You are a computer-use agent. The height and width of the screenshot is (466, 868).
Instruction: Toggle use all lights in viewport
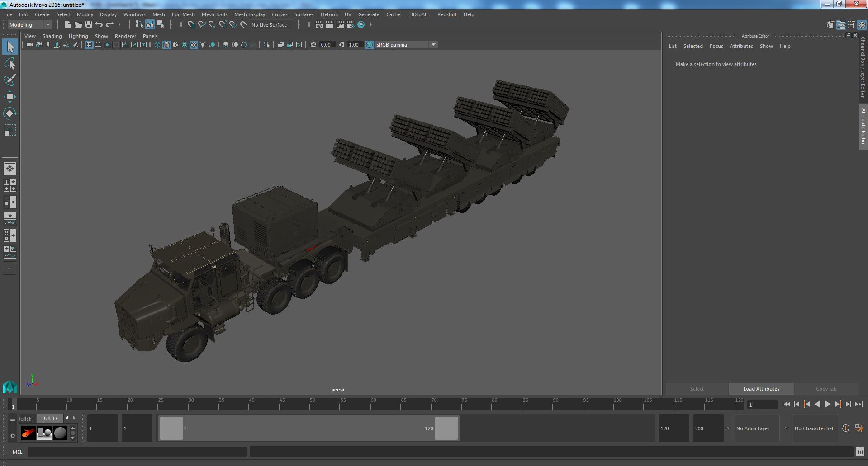[203, 45]
